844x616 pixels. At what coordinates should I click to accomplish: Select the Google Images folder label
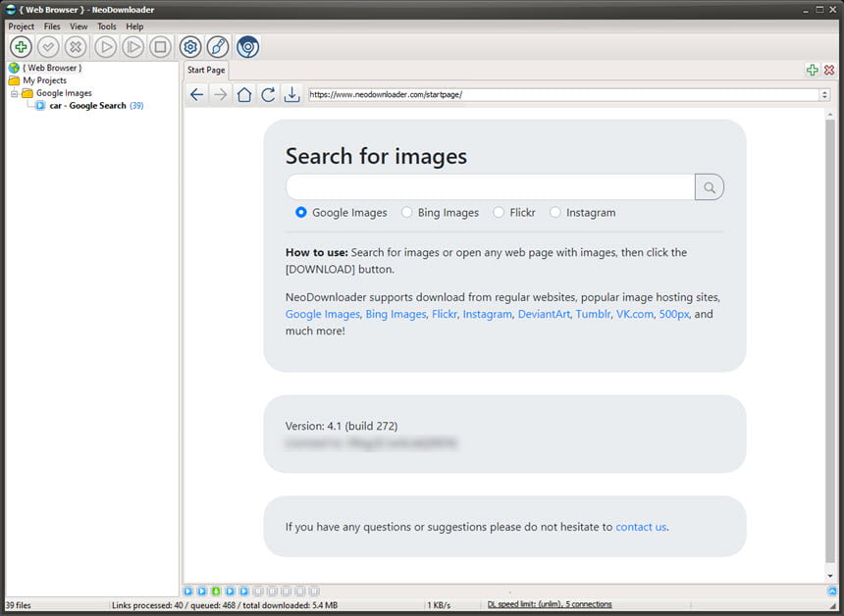[x=64, y=93]
